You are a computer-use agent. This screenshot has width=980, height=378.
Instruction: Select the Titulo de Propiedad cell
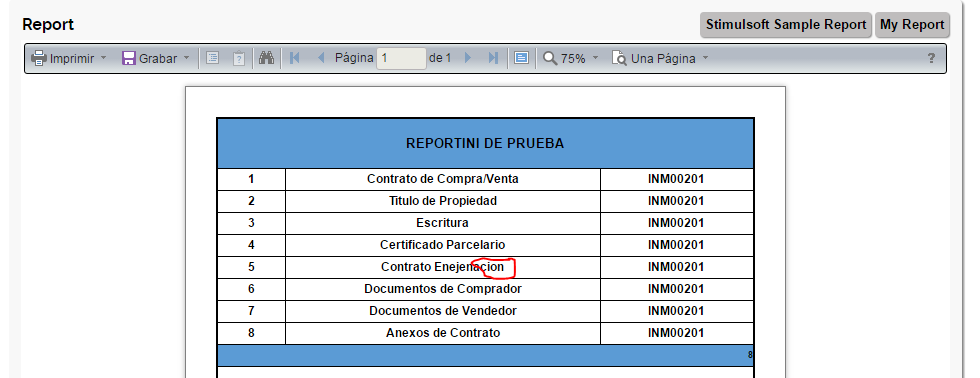[442, 201]
